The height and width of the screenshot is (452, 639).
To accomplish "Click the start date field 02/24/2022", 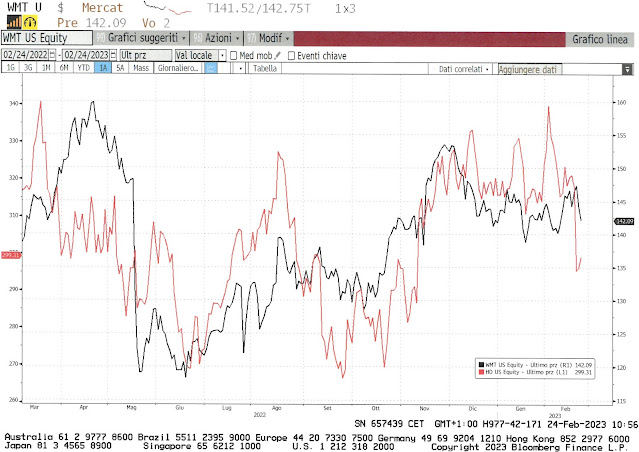I will click(25, 55).
